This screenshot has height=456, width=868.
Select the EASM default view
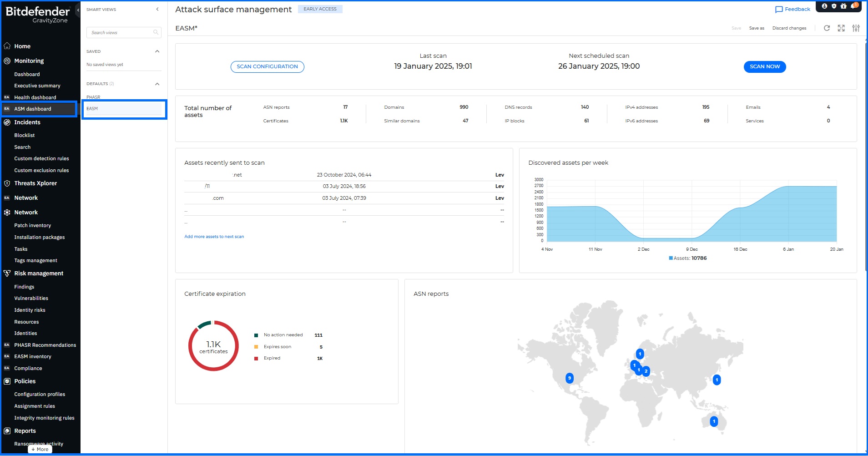pyautogui.click(x=124, y=108)
